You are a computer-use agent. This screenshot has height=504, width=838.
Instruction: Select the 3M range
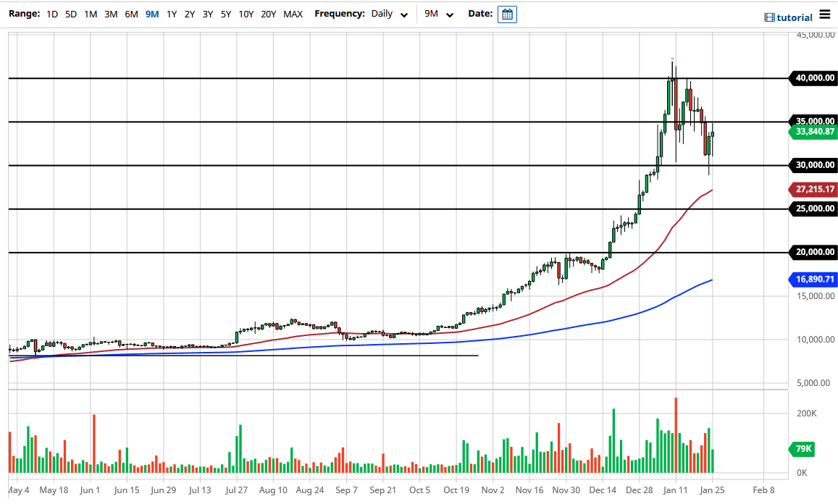click(111, 14)
